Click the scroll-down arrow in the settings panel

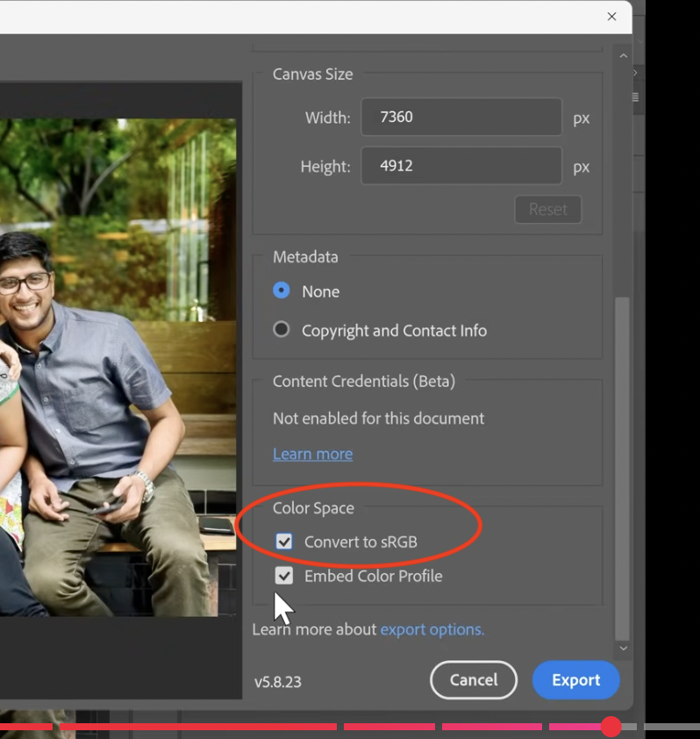[624, 648]
